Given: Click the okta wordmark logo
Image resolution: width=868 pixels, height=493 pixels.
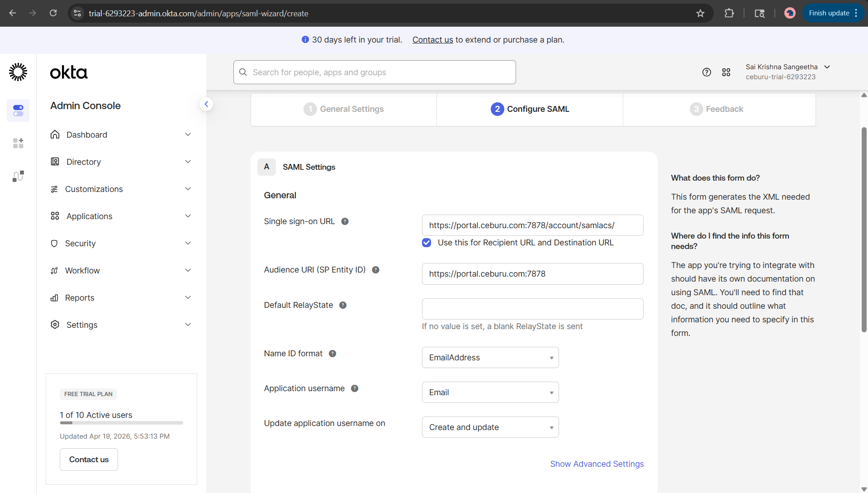Looking at the screenshot, I should [69, 72].
